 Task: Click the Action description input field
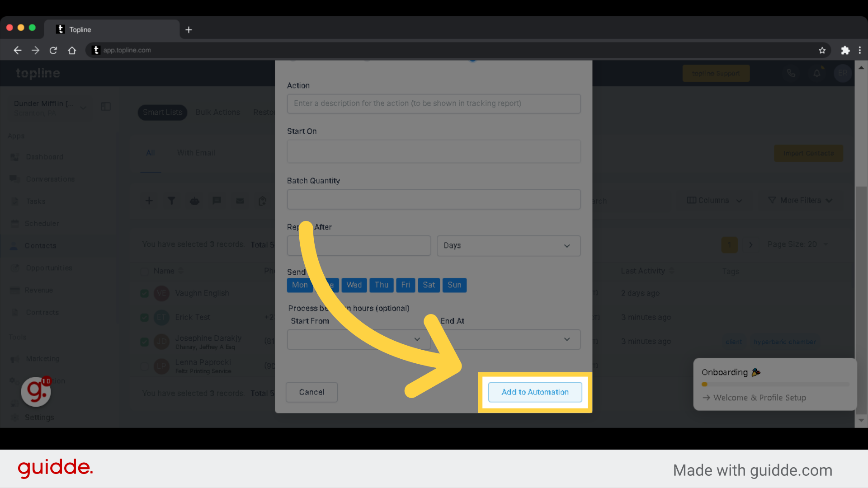coord(434,103)
